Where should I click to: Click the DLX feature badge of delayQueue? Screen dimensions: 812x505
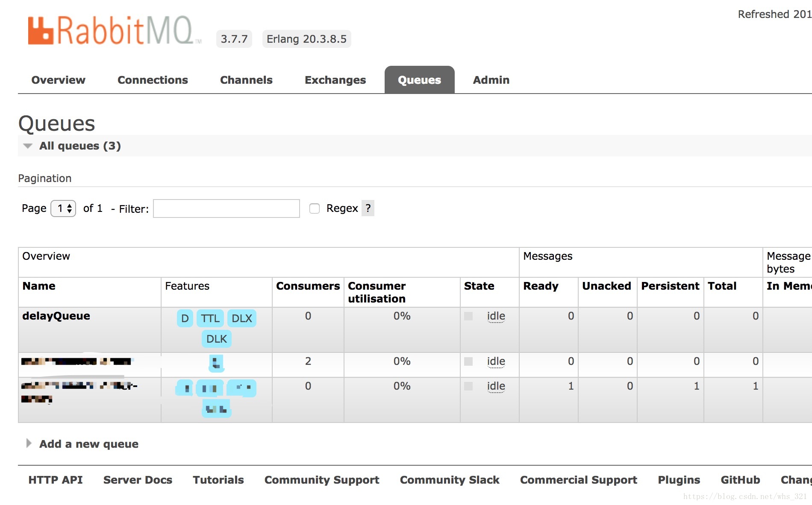(x=242, y=318)
